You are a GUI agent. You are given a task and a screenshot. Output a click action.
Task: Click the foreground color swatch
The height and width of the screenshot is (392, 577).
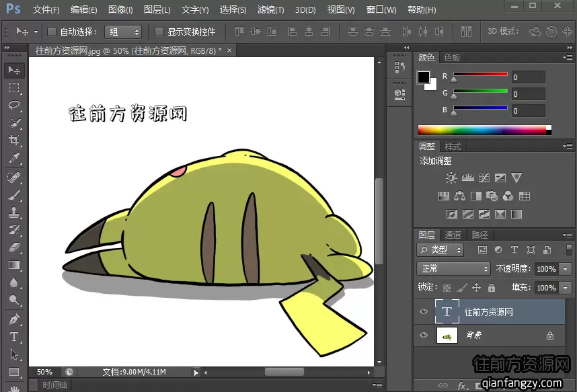423,77
